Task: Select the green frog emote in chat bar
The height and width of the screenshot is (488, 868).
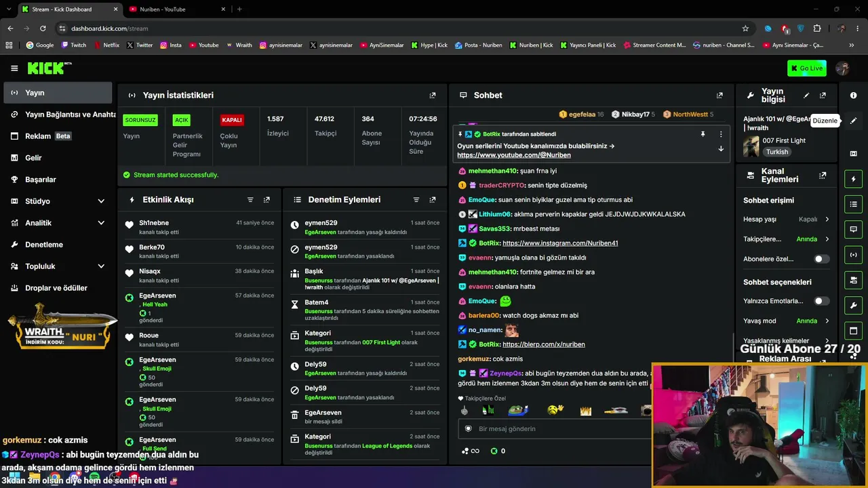Action: coord(517,410)
